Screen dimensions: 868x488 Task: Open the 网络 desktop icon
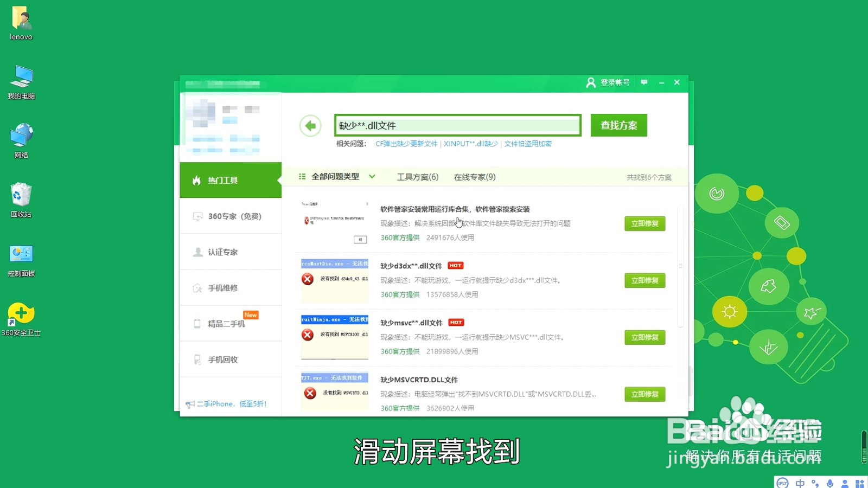(x=21, y=141)
